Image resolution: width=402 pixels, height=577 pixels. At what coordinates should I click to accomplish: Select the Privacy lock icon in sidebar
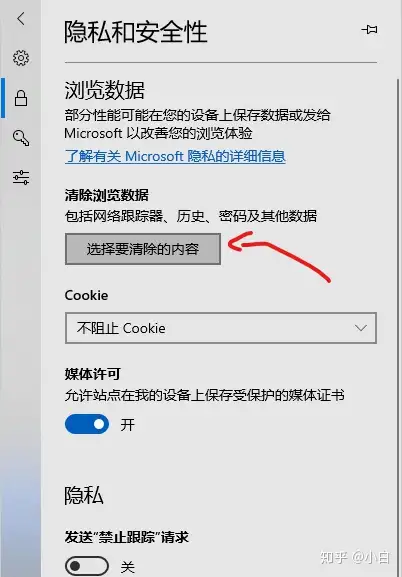tap(21, 98)
